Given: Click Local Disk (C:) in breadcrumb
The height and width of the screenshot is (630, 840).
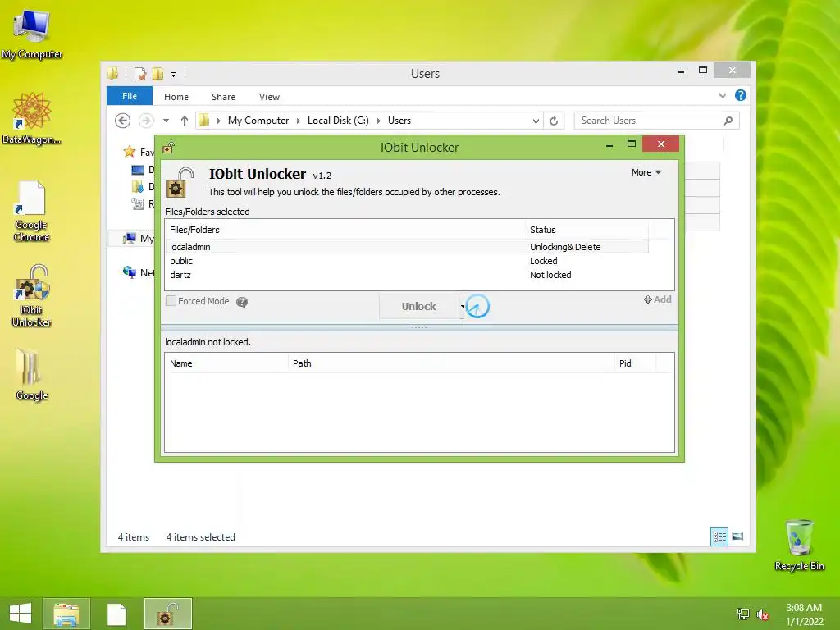Looking at the screenshot, I should [x=338, y=121].
